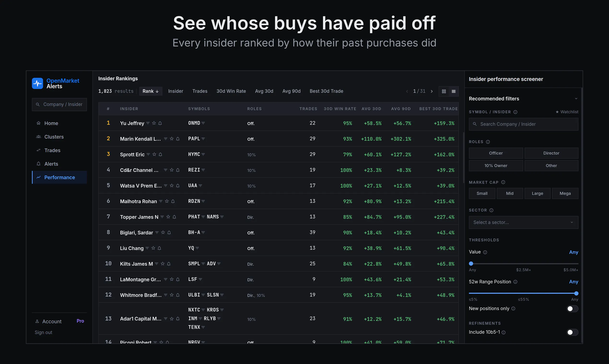
Task: Sort by Best 30d Trade
Action: tap(326, 91)
